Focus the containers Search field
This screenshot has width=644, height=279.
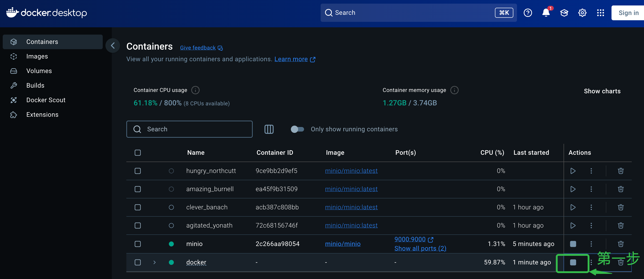pos(189,129)
